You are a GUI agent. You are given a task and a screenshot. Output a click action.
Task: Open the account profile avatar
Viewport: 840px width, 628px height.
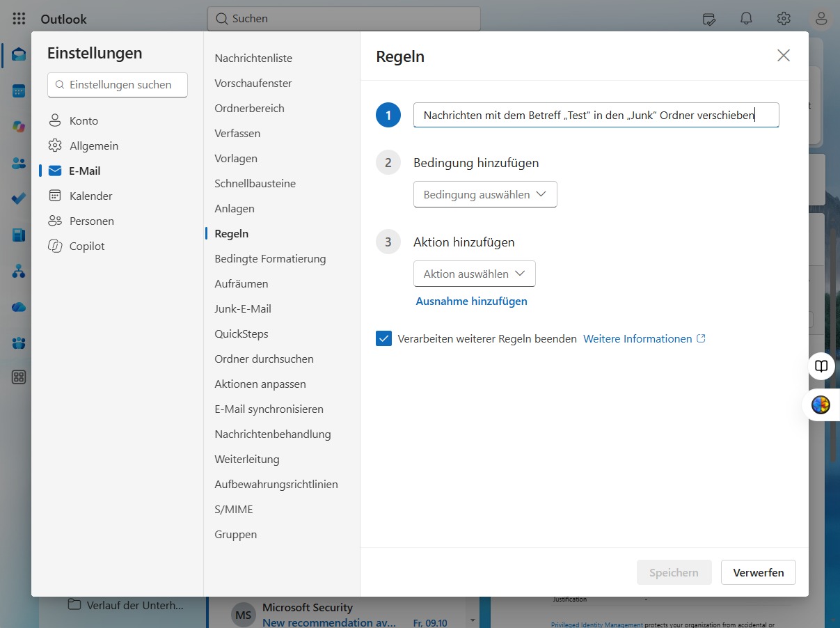tap(821, 19)
